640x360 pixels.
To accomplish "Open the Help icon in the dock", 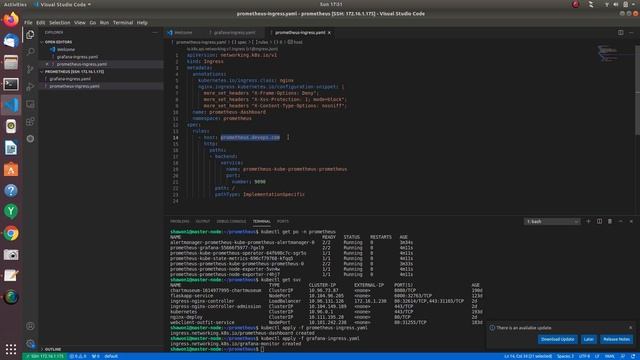I will coord(11,191).
